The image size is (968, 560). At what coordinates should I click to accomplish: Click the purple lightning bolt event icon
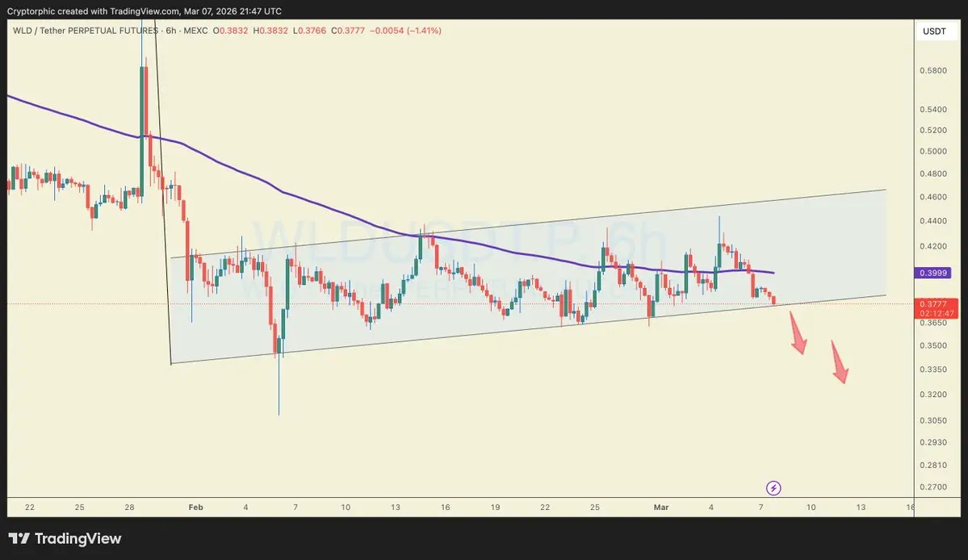tap(773, 488)
